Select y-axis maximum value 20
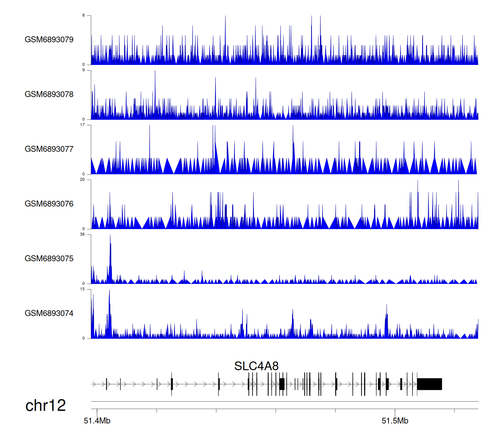This screenshot has height=444, width=504. (x=82, y=180)
